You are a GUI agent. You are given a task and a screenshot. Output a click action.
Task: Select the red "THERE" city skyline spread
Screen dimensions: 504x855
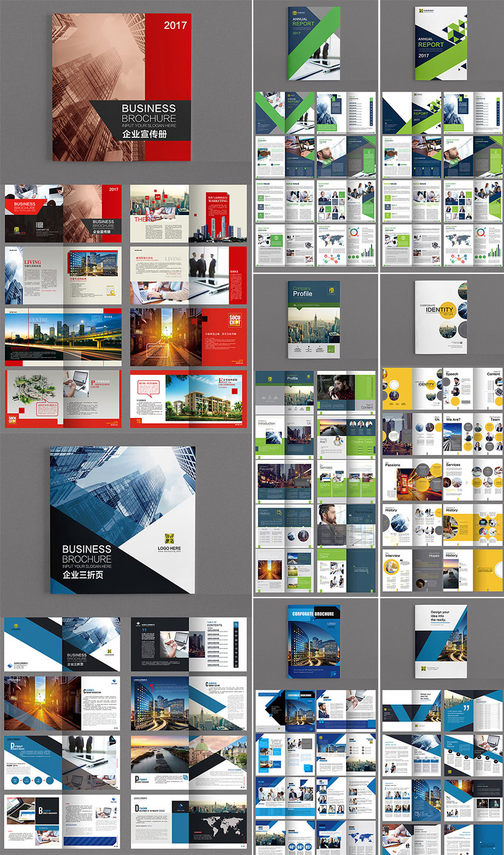click(189, 213)
